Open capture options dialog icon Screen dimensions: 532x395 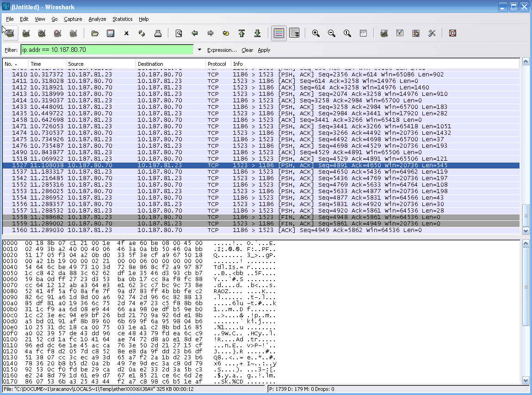click(x=26, y=33)
